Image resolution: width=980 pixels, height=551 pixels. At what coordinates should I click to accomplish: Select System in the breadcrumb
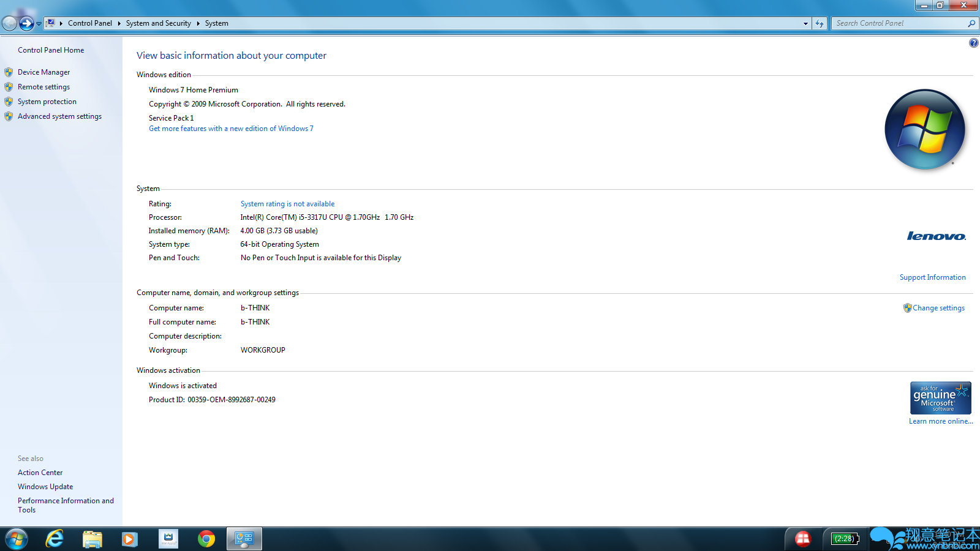217,23
